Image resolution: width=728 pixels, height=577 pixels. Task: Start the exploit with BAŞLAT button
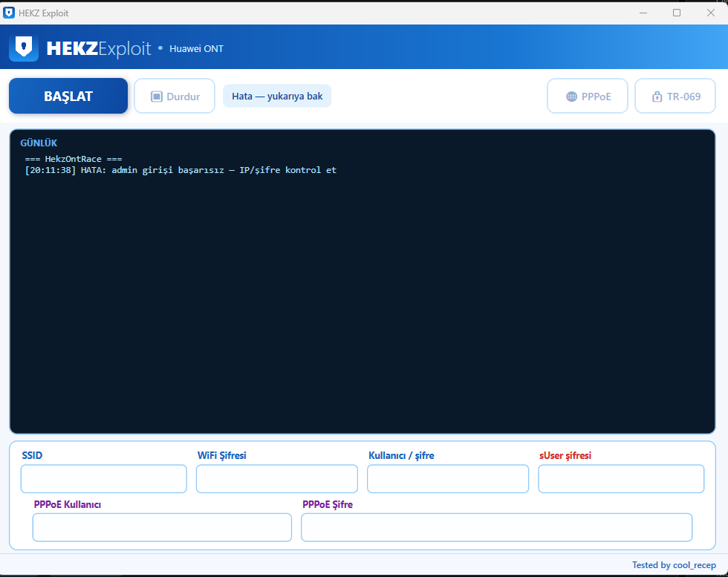[68, 96]
